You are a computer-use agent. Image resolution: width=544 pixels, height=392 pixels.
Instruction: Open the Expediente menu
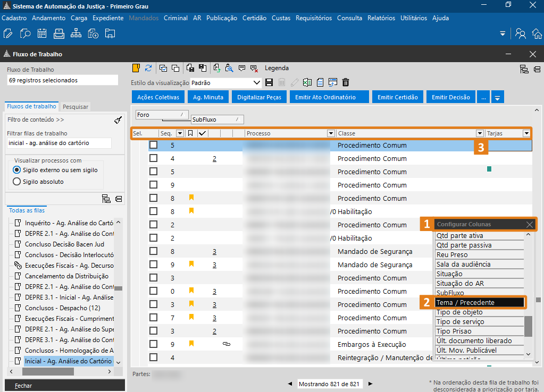click(x=108, y=18)
